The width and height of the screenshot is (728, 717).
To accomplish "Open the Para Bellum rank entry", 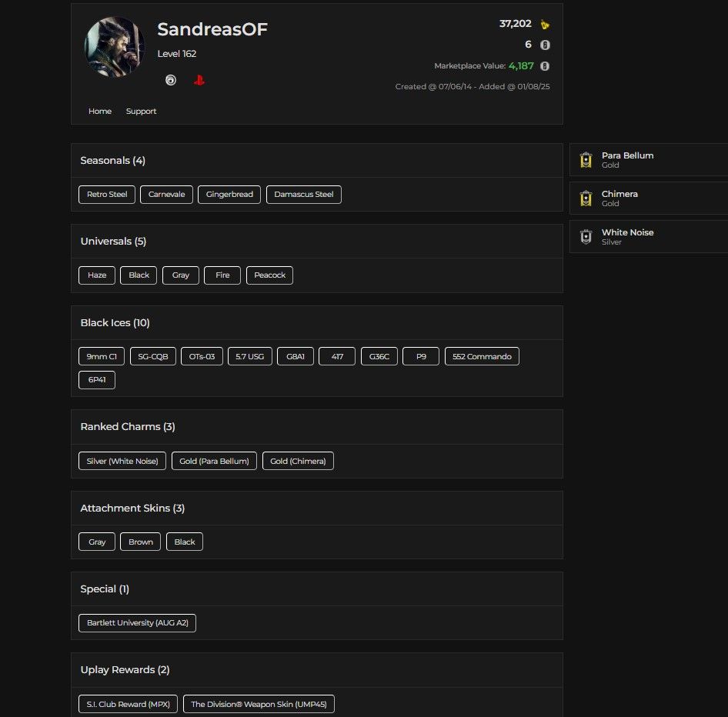I will tap(649, 160).
